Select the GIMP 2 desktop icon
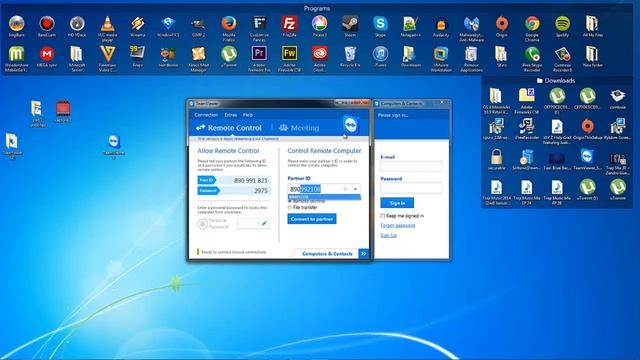Screen dimensions: 640x360 198,27
